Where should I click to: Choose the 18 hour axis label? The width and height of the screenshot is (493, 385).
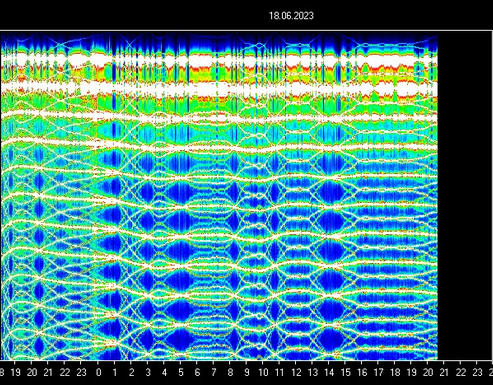tap(395, 372)
